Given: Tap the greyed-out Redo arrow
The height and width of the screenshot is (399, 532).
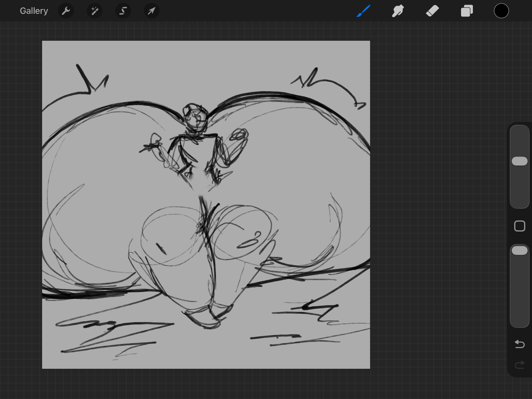Looking at the screenshot, I should coord(519,365).
